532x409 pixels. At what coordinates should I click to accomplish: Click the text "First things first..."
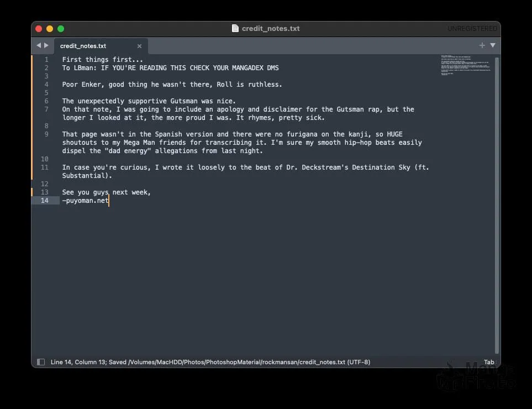(102, 60)
